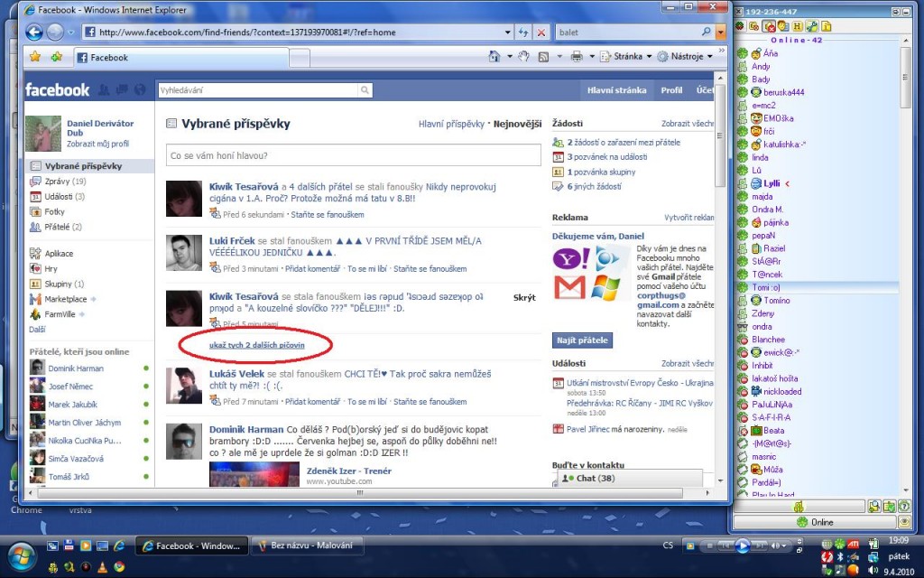Switch to 'Bez názvu - Malování' taskbar window
The width and height of the screenshot is (924, 578).
click(307, 546)
